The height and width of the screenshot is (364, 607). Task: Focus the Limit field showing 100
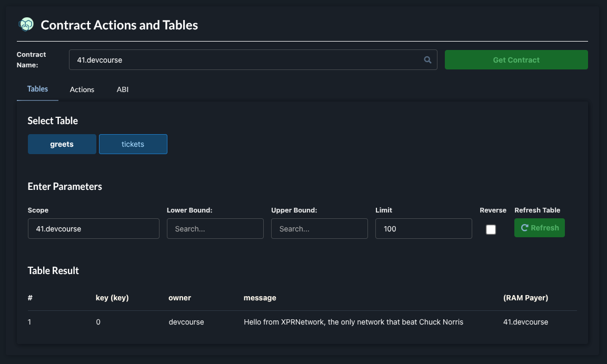[x=423, y=229]
